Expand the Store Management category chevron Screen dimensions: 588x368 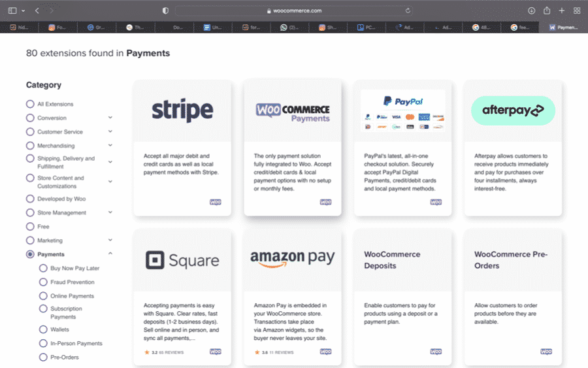pyautogui.click(x=110, y=212)
